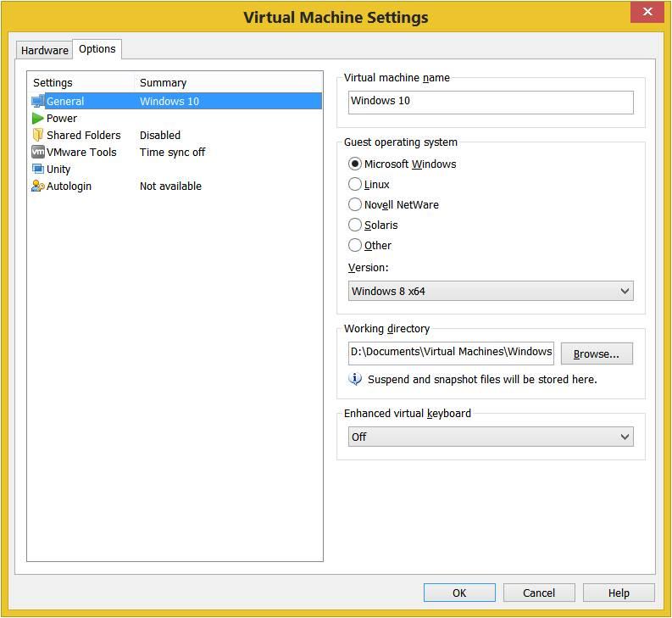Click the green Power play icon
The height and width of the screenshot is (618, 672).
click(x=38, y=119)
